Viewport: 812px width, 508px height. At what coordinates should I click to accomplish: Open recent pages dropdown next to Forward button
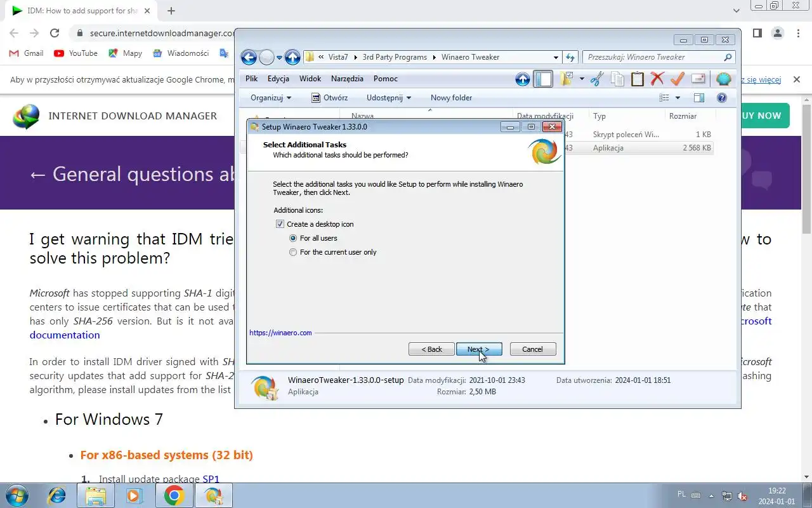(279, 58)
